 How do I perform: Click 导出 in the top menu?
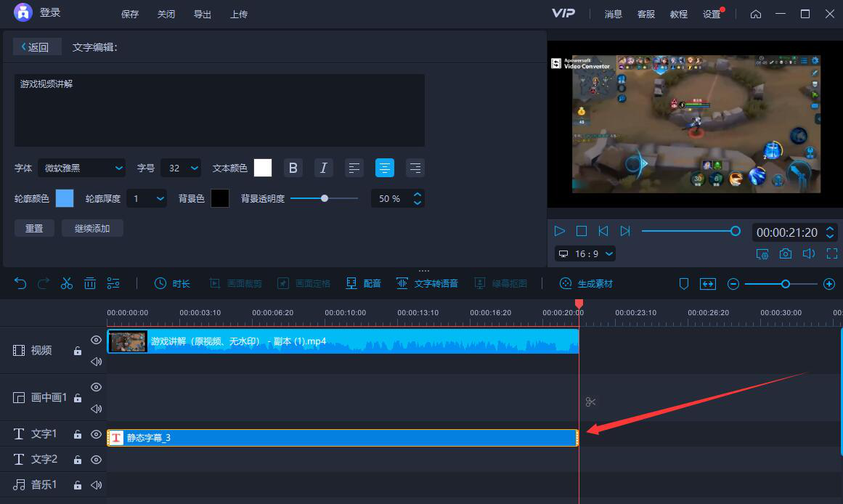tap(203, 14)
